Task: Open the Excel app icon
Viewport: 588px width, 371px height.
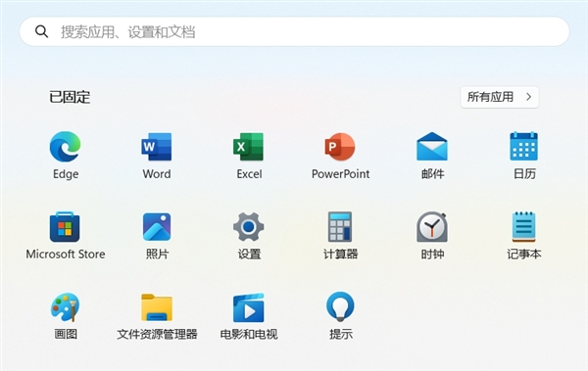Action: coord(248,147)
